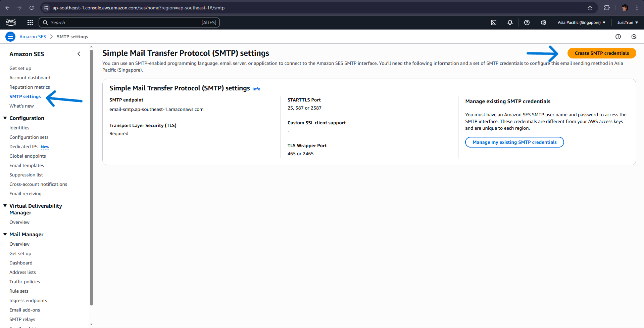This screenshot has height=328, width=644.
Task: Open Traffic policies in sidebar
Action: click(24, 282)
